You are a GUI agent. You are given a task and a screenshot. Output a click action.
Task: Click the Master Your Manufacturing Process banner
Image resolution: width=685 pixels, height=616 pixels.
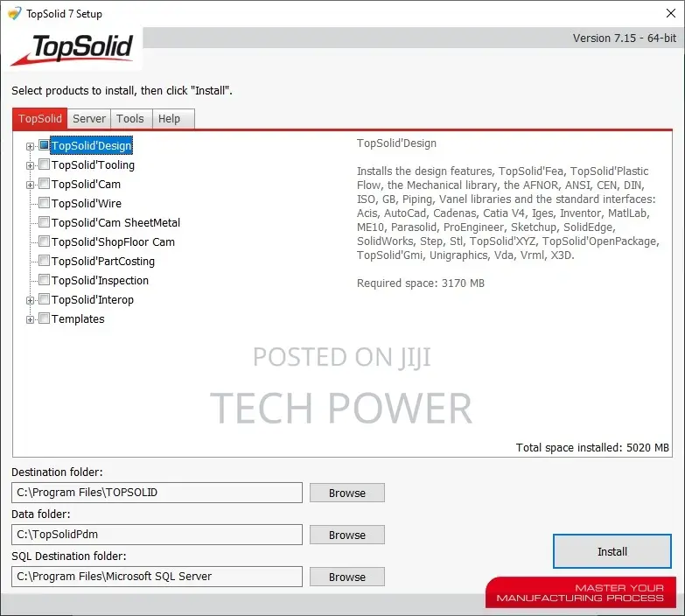pyautogui.click(x=581, y=592)
